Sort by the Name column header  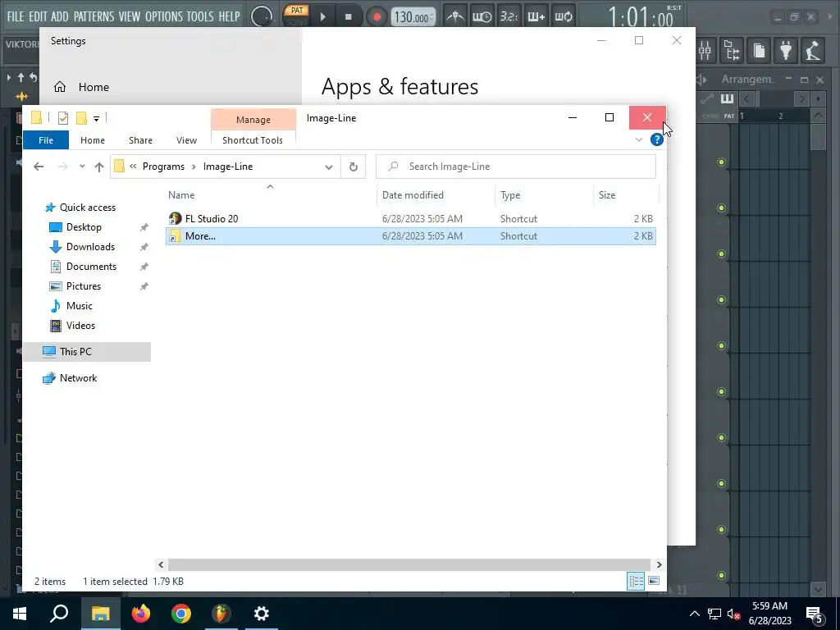(x=271, y=195)
